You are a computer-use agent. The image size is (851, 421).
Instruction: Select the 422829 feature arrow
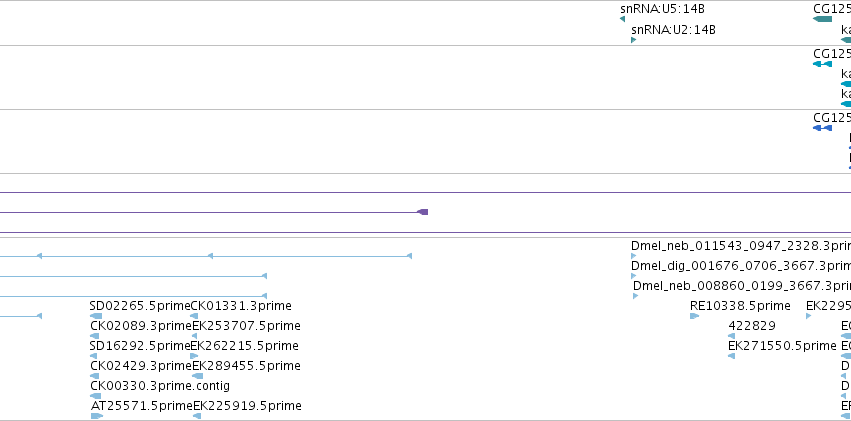coord(731,336)
